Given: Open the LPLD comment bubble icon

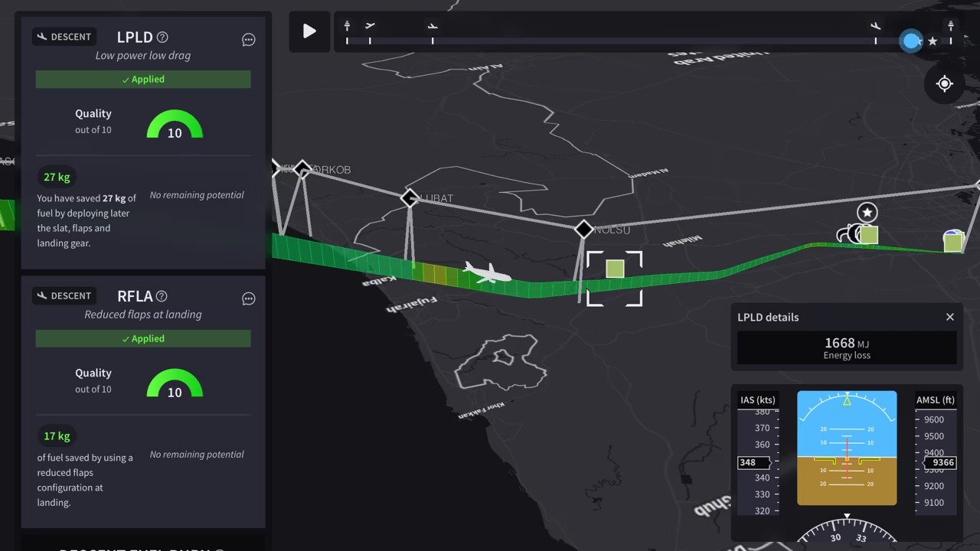Looking at the screenshot, I should 248,40.
